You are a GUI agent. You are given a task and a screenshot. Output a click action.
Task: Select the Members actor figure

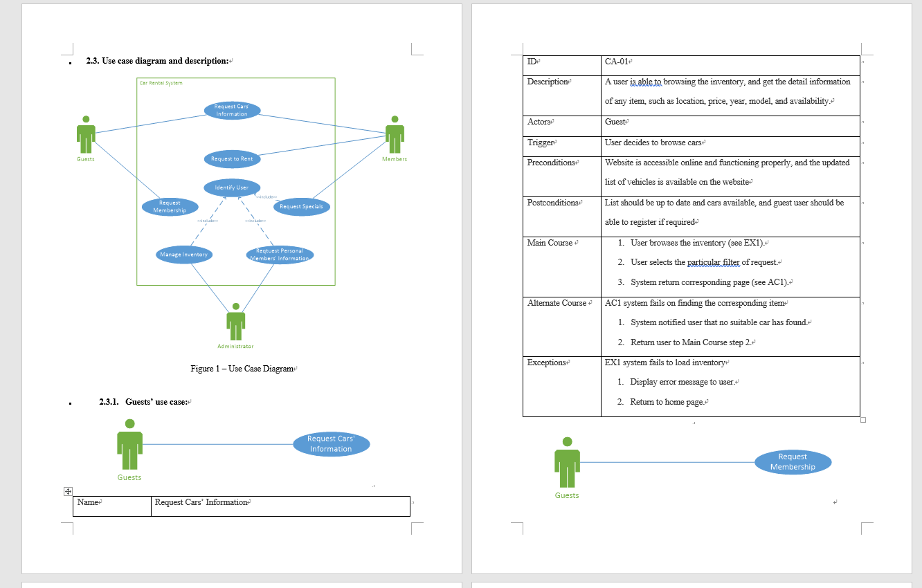395,135
